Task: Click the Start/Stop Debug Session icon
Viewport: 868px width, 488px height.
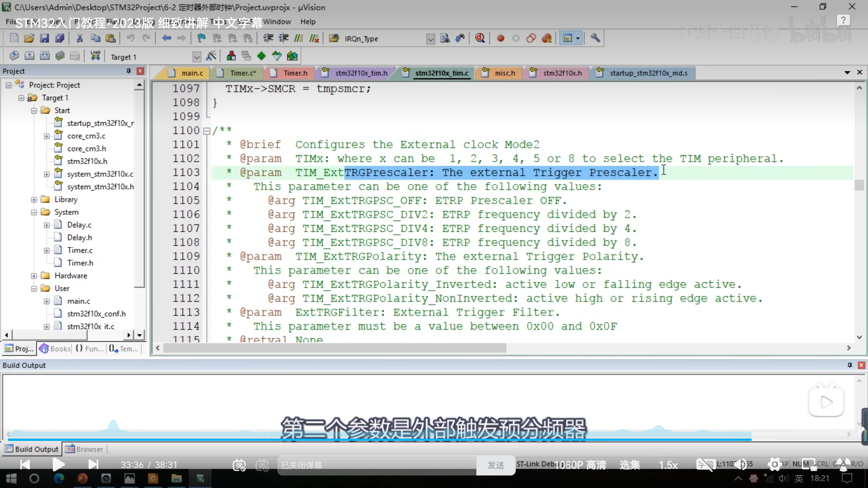Action: [480, 38]
